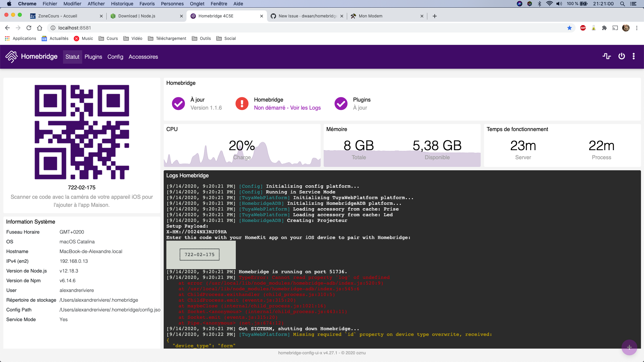644x362 pixels.
Task: Go to the Chrome home page button
Action: pyautogui.click(x=40, y=28)
